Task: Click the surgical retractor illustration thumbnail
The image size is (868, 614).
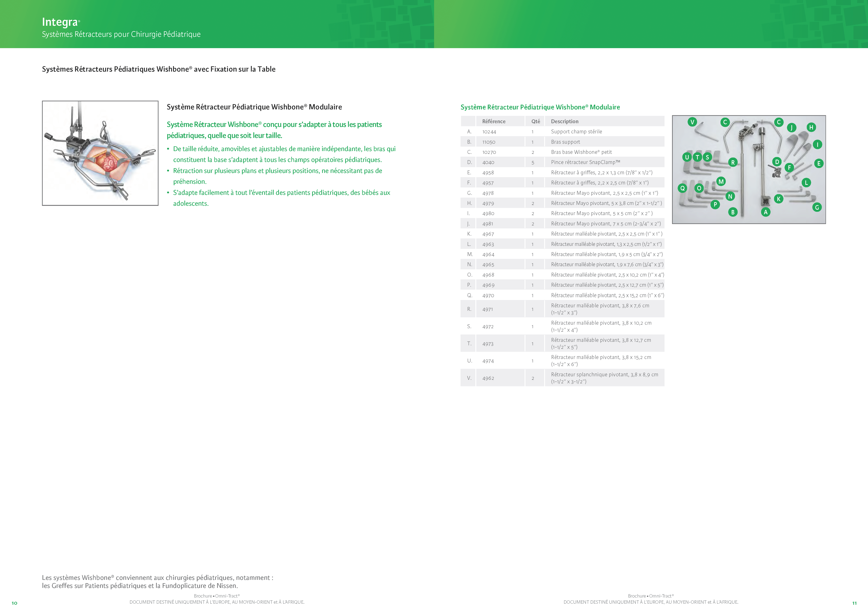Action: pos(100,153)
